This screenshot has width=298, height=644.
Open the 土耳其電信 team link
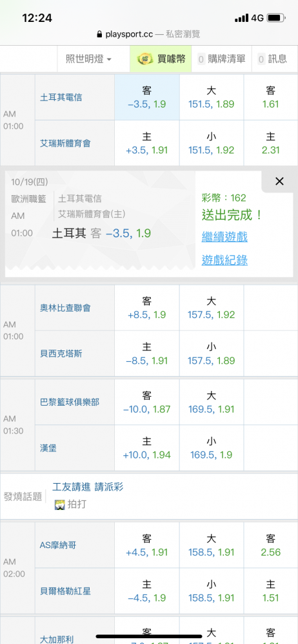tap(61, 97)
